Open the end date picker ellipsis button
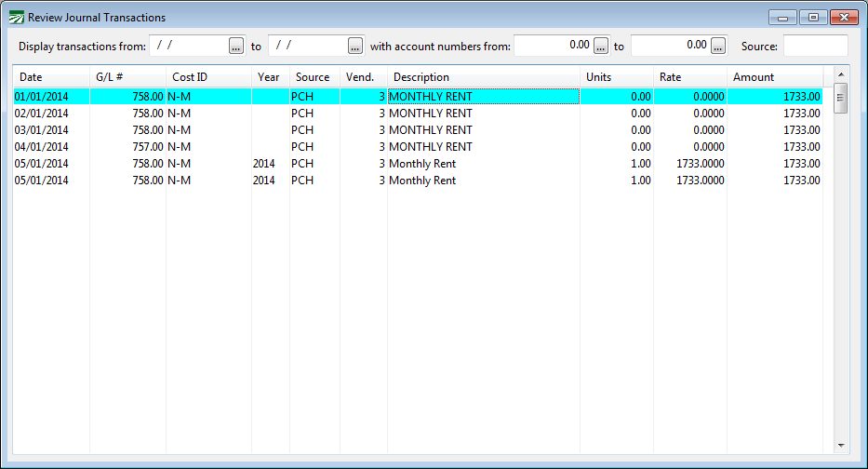 [355, 46]
